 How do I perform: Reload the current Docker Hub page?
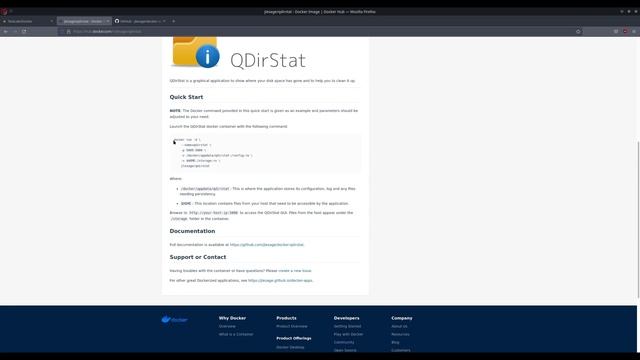click(x=24, y=31)
